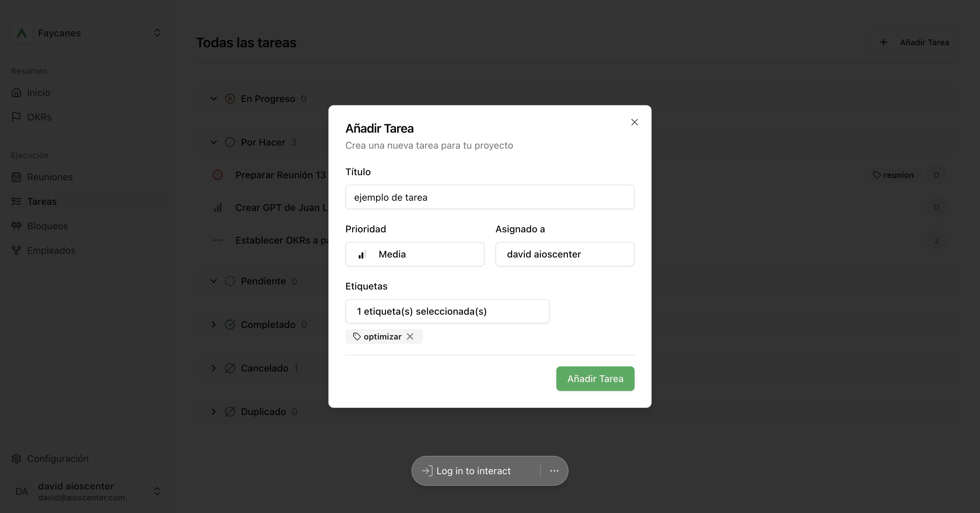Open Configuración settings
This screenshot has width=980, height=513.
pyautogui.click(x=86, y=459)
